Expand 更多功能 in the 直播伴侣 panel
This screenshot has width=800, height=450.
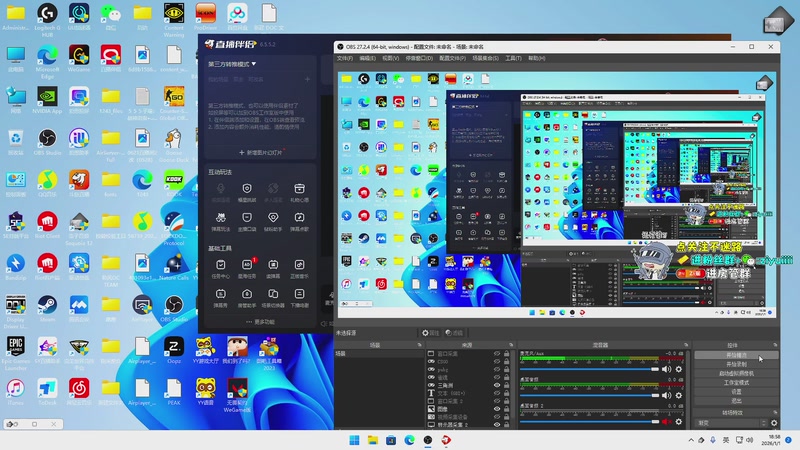click(260, 322)
